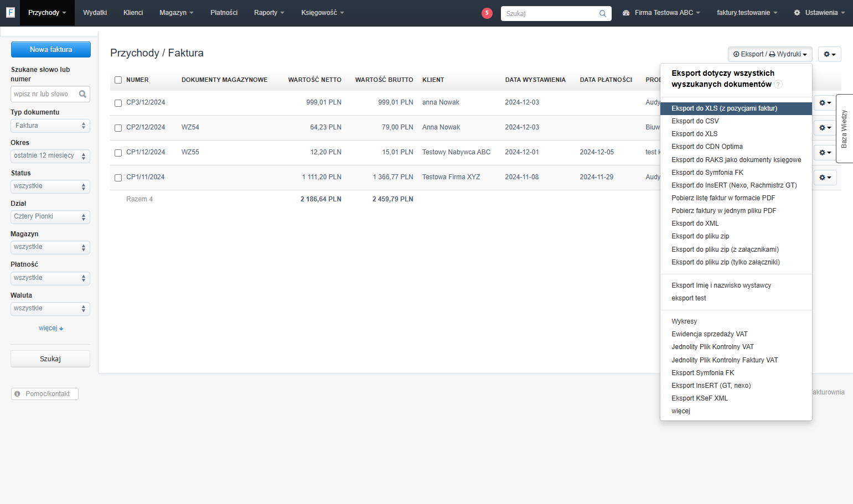Viewport: 853px width, 504px height.
Task: Open the Waluta filter dropdown
Action: point(50,309)
